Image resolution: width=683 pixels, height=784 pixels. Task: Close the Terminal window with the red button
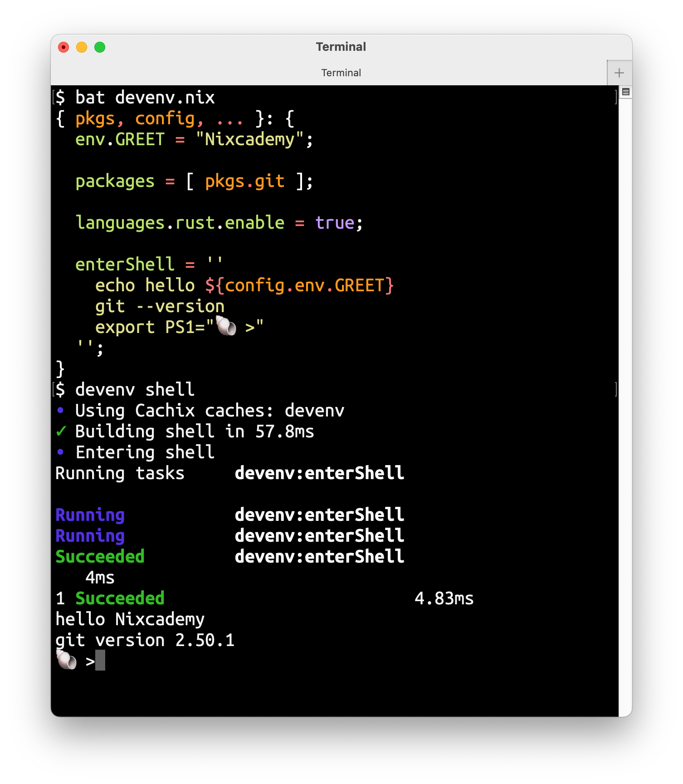click(63, 47)
